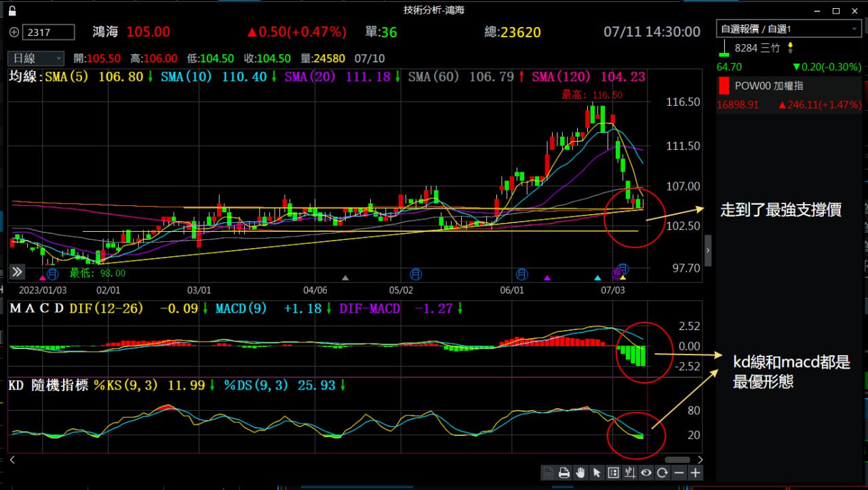Toggle the window lock icon

click(13, 11)
